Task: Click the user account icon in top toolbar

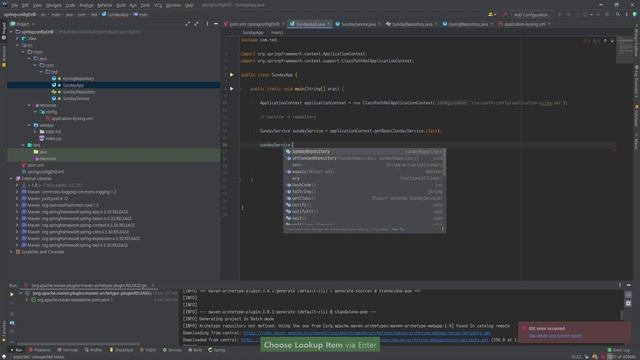Action: [x=491, y=14]
